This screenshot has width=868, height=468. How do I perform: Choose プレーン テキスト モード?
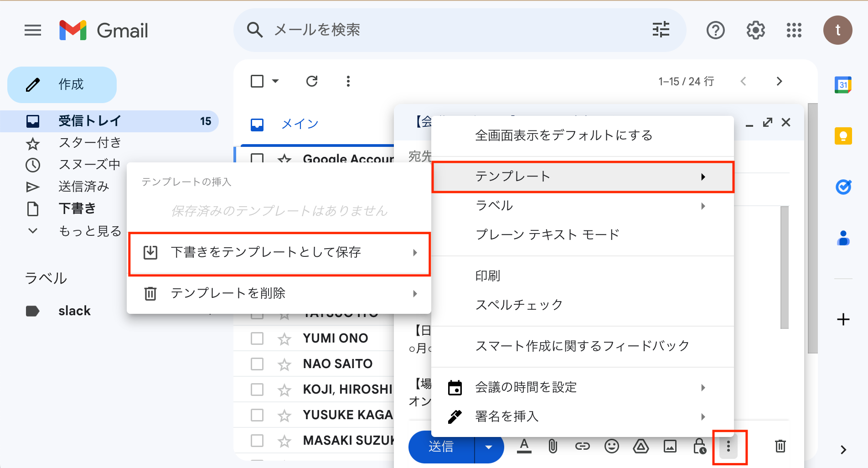(x=582, y=234)
